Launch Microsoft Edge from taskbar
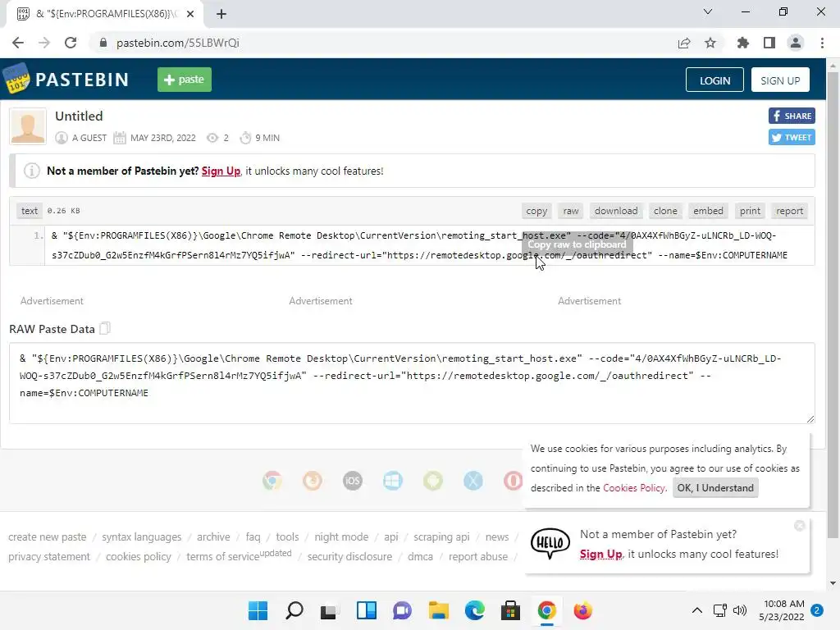The image size is (840, 630). click(x=475, y=610)
